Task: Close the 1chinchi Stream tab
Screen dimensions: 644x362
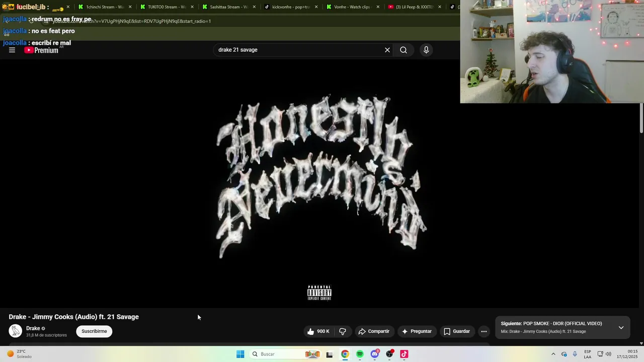Action: tap(130, 7)
